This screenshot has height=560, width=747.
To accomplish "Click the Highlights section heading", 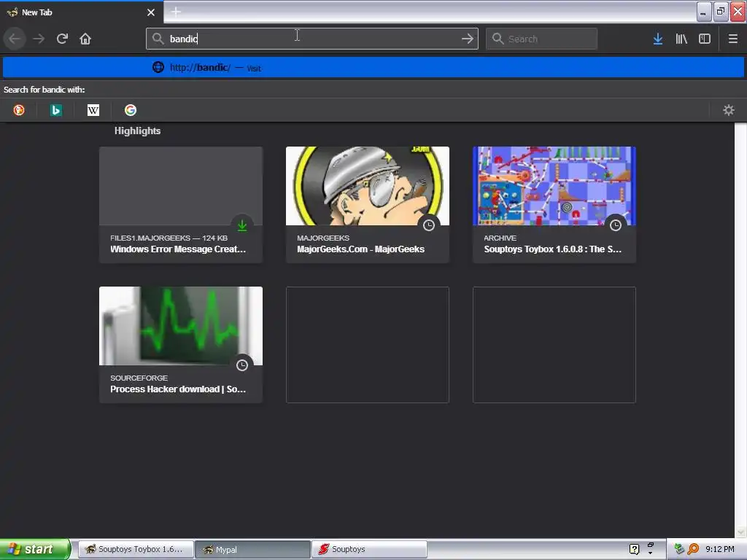I will point(137,131).
